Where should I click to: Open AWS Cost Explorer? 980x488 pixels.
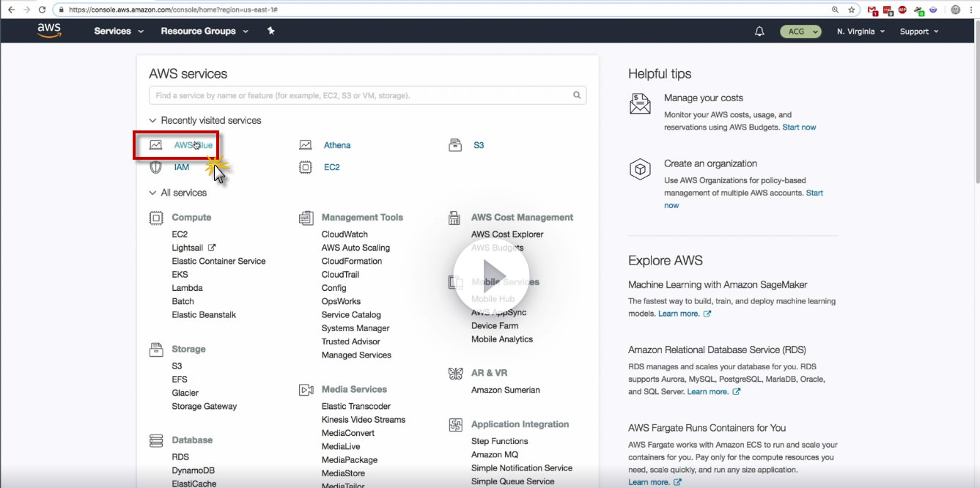click(x=507, y=234)
